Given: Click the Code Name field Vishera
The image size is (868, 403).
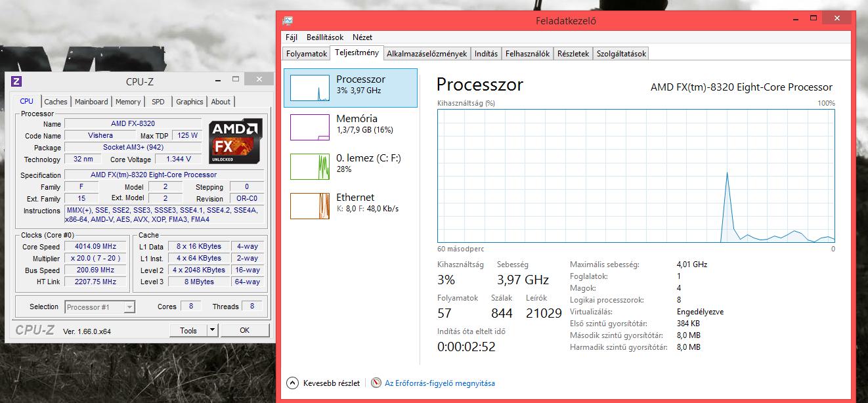Looking at the screenshot, I should (x=100, y=135).
